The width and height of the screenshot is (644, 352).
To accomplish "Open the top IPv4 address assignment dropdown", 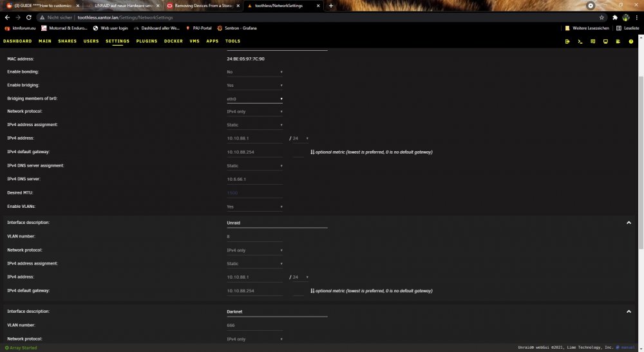I will (254, 125).
